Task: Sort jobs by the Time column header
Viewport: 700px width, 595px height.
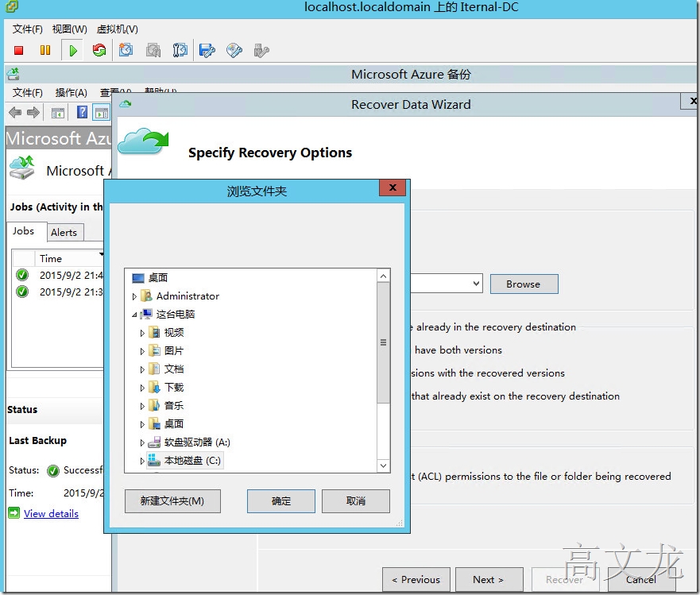Action: coord(69,258)
